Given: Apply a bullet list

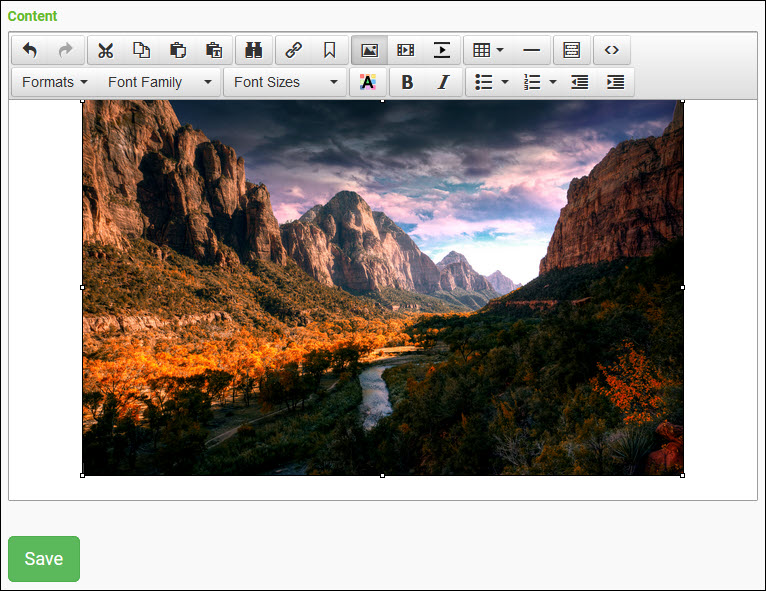Looking at the screenshot, I should click(483, 82).
